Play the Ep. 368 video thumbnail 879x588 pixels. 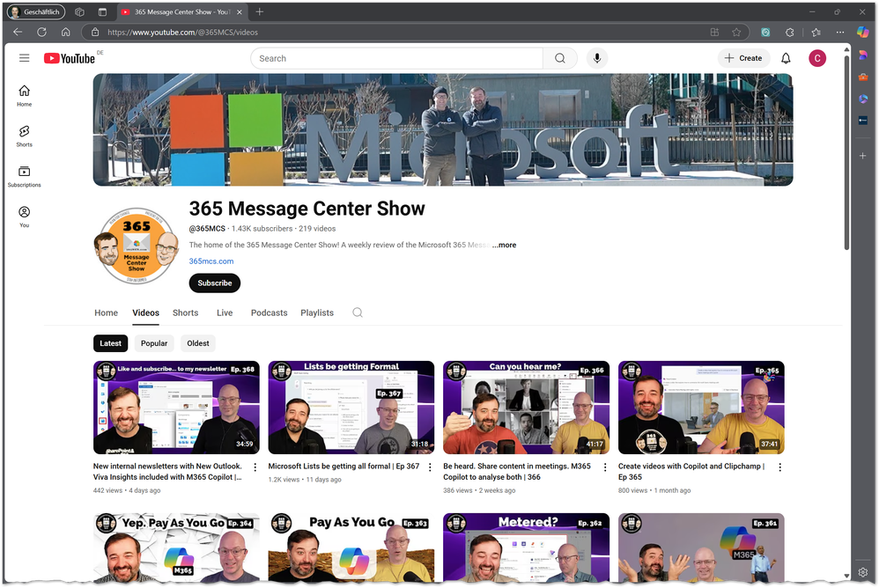pos(176,408)
